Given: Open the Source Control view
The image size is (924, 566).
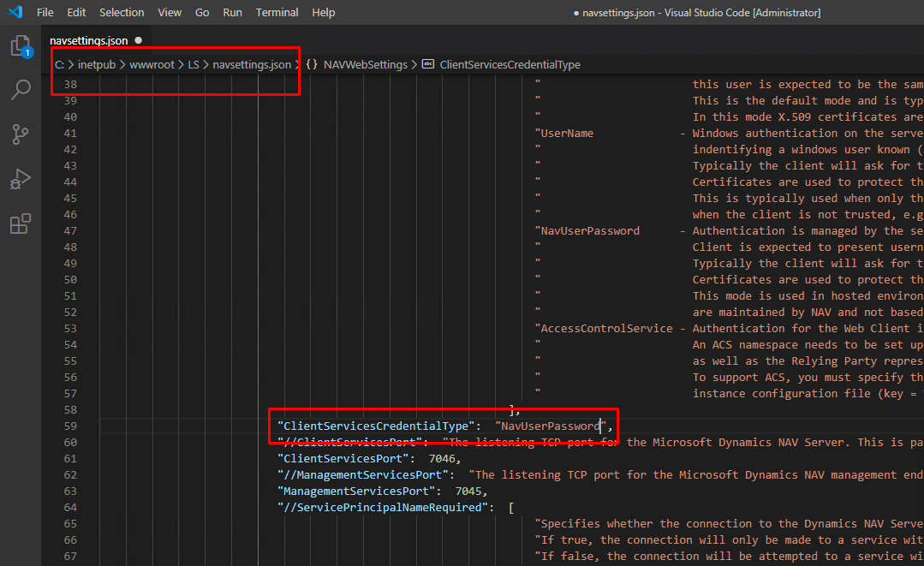Looking at the screenshot, I should pos(21,134).
